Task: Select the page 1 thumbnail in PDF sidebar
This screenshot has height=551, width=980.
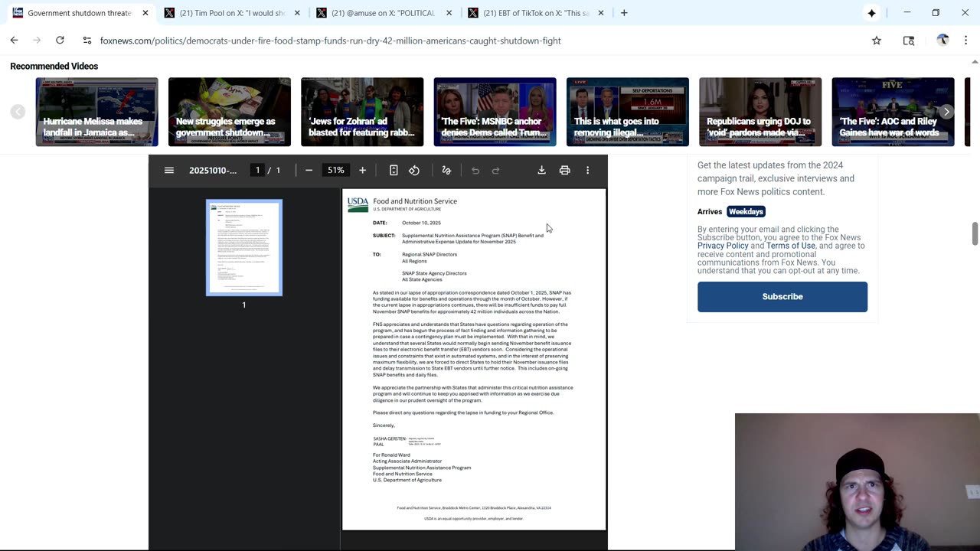Action: point(244,247)
